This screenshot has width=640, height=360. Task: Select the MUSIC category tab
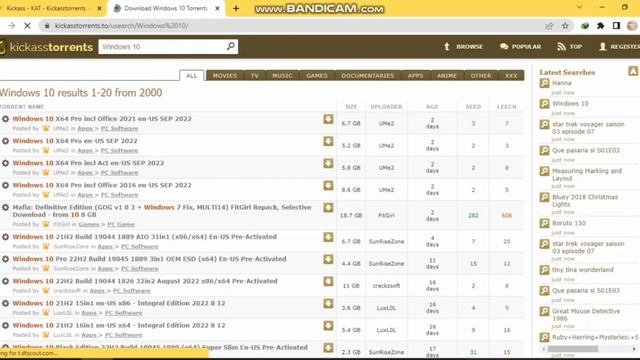point(282,76)
